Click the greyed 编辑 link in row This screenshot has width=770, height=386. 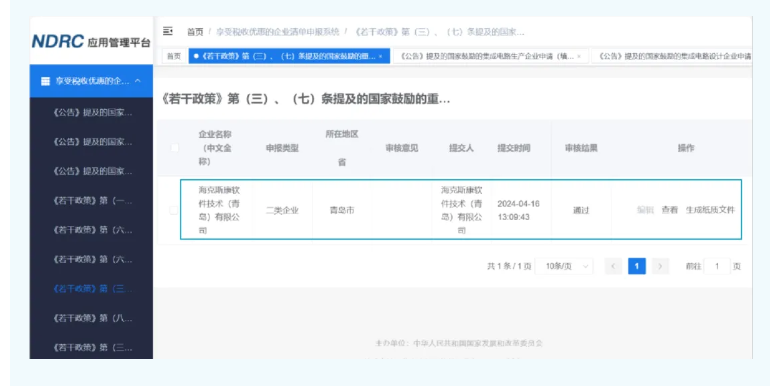tap(645, 210)
